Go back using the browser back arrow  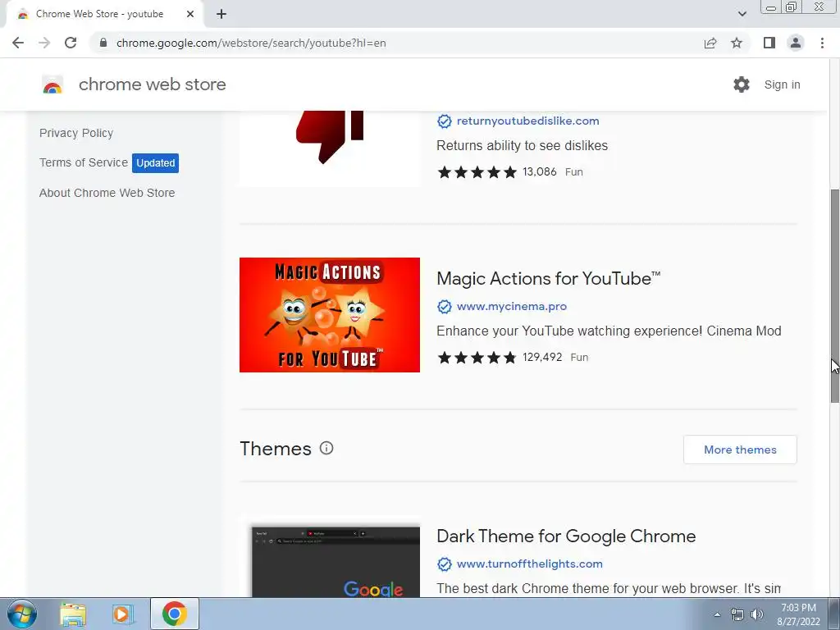pyautogui.click(x=18, y=43)
